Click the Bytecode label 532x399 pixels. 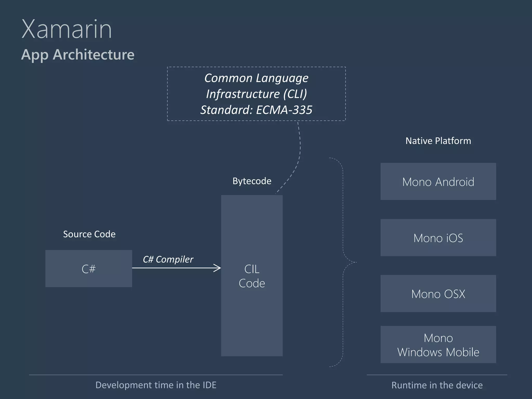[x=252, y=181]
